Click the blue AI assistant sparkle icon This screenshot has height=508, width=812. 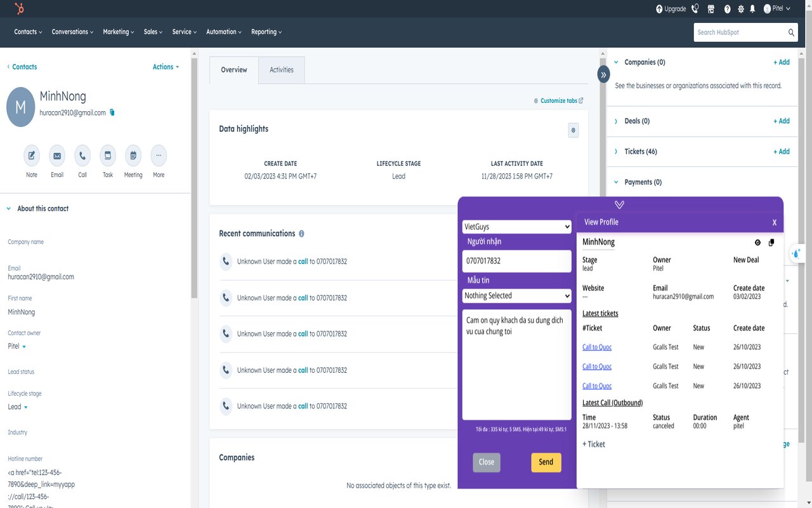tap(797, 253)
